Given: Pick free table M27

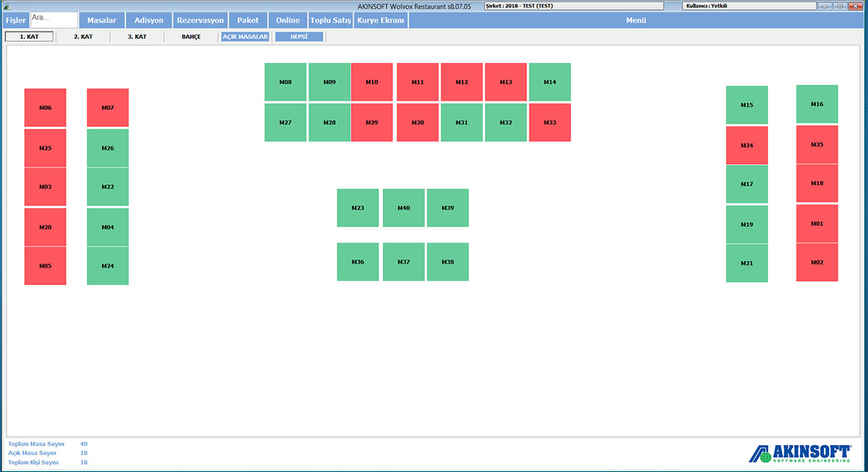Looking at the screenshot, I should (x=286, y=123).
